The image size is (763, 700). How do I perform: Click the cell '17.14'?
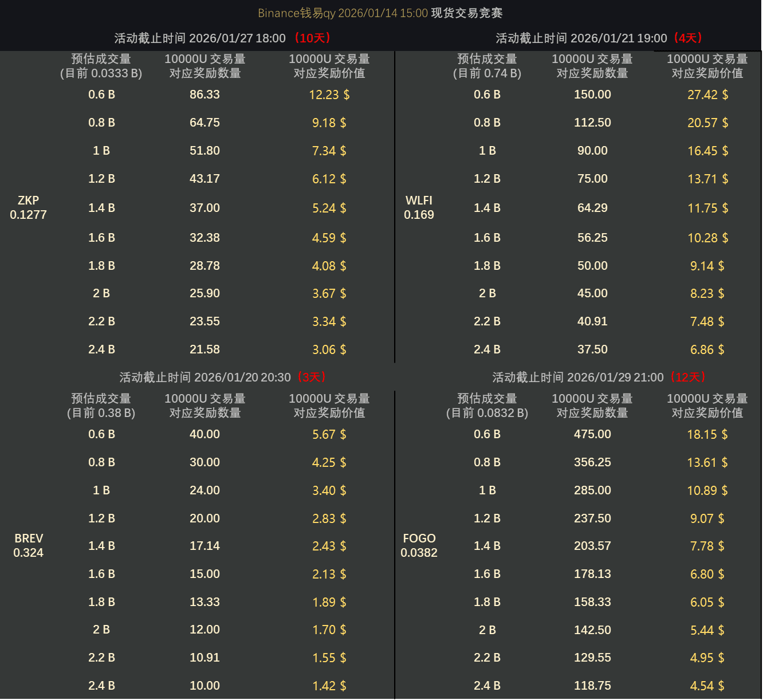point(204,546)
